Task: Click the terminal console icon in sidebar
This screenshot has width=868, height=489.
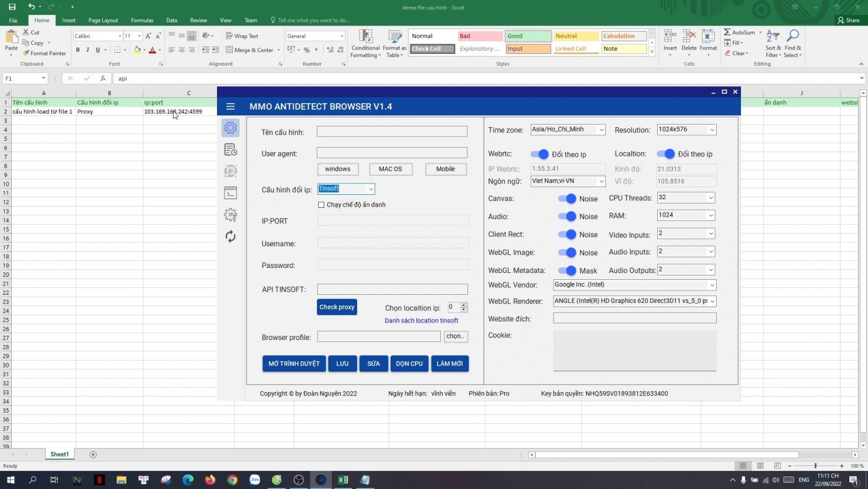Action: click(231, 193)
